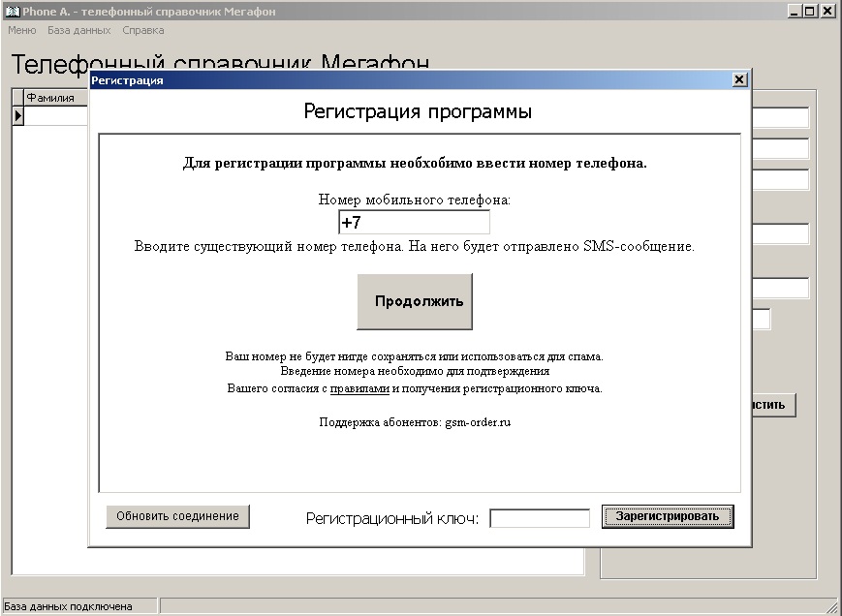This screenshot has width=842, height=616.
Task: Minimize the Phone A. main window
Action: pyautogui.click(x=795, y=12)
